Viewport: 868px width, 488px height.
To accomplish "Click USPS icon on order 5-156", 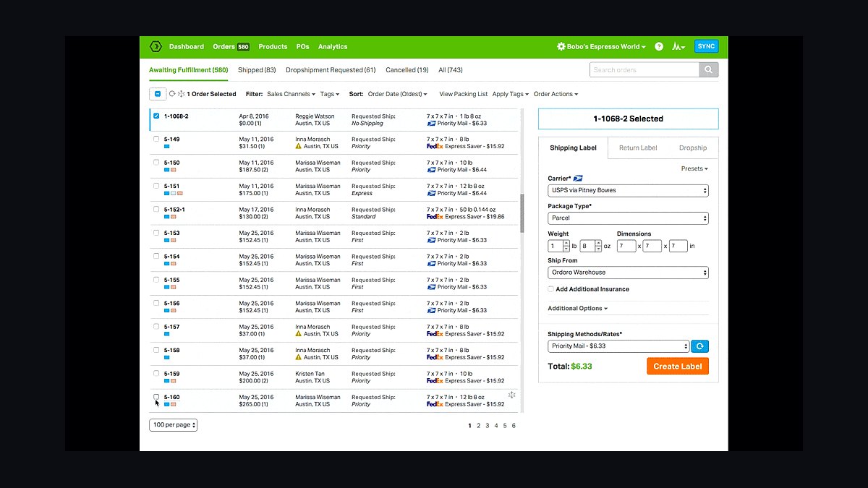I will tap(432, 310).
